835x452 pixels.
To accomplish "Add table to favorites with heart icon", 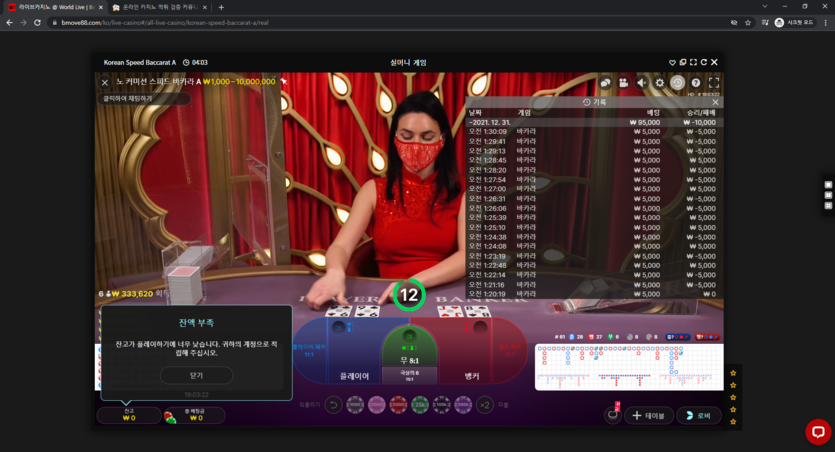I will click(672, 62).
